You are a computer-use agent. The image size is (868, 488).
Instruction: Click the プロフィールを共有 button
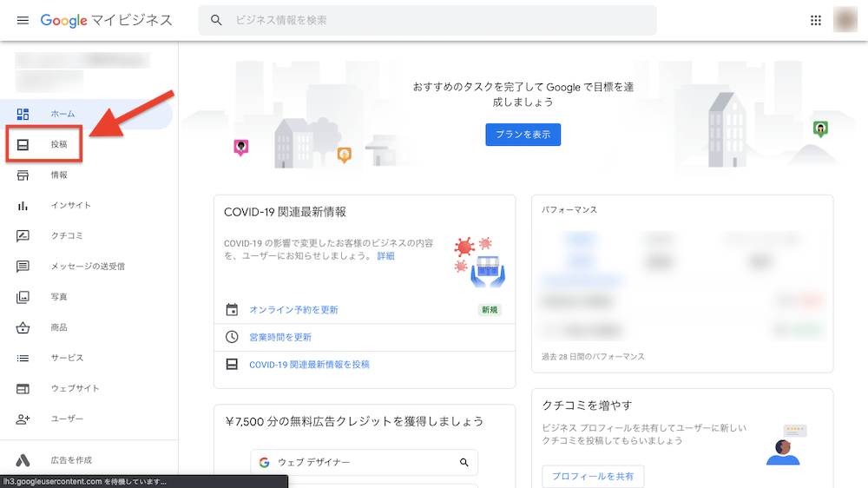[593, 477]
